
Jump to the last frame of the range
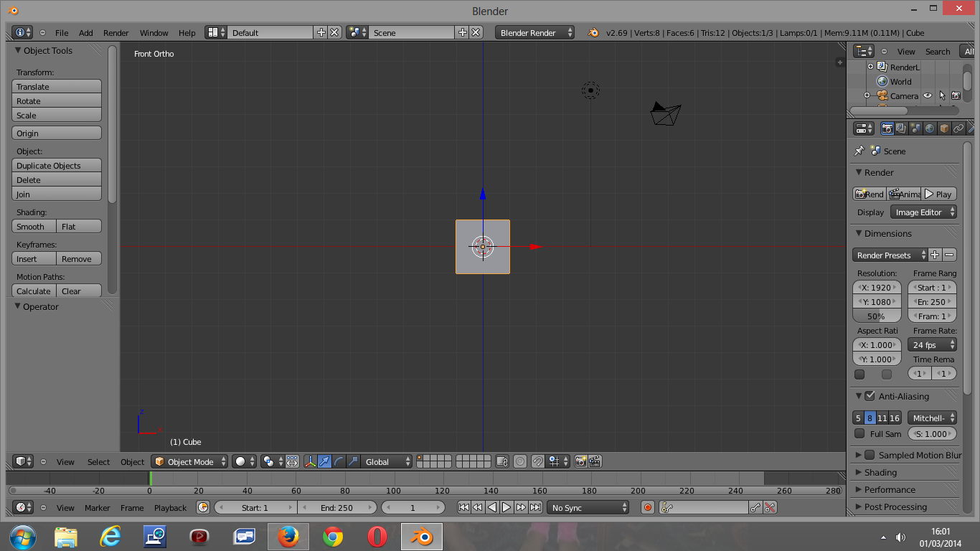coord(535,507)
